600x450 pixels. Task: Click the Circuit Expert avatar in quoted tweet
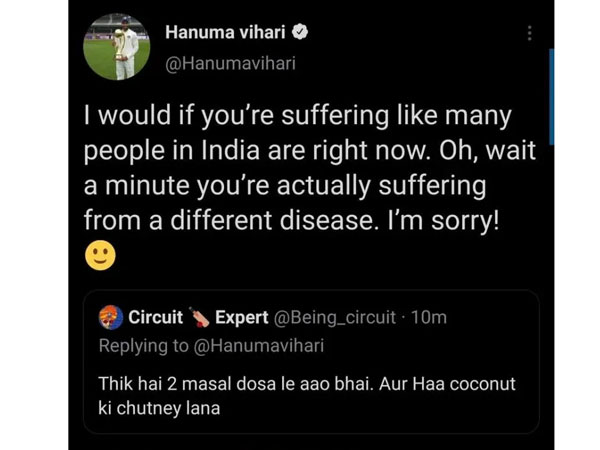pyautogui.click(x=110, y=318)
